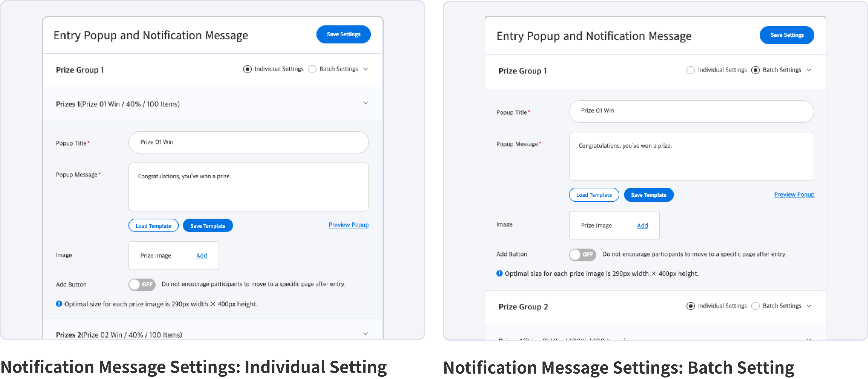Click the Popup Message textarea in right panel
The width and height of the screenshot is (868, 379).
(691, 156)
